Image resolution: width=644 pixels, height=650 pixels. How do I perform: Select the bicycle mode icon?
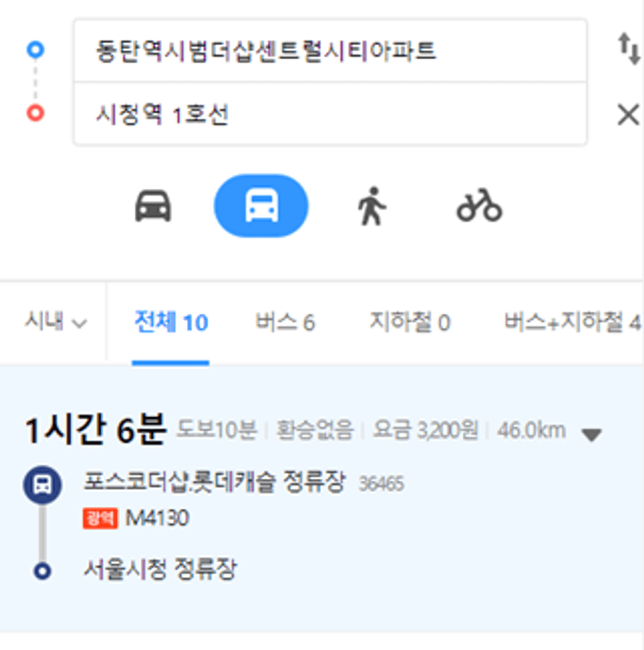click(x=480, y=206)
